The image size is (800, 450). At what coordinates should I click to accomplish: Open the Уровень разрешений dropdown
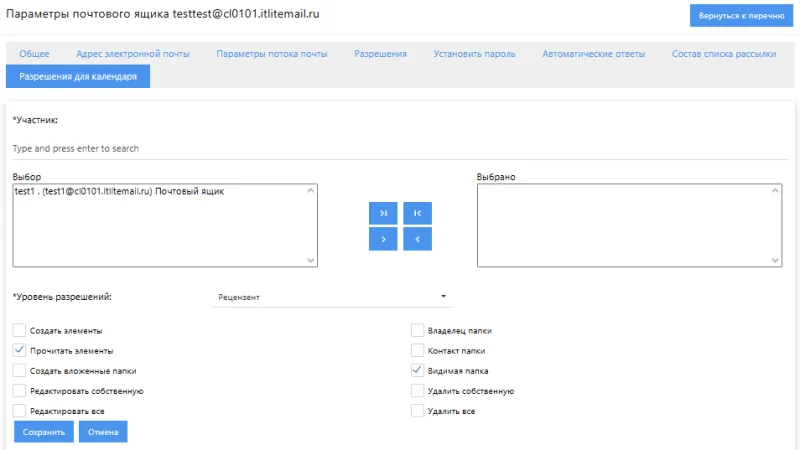331,297
